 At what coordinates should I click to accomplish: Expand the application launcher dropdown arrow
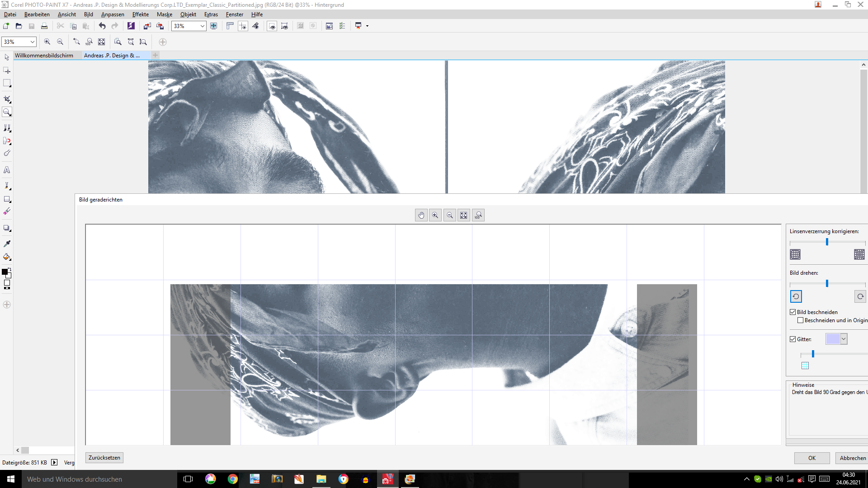pyautogui.click(x=367, y=26)
